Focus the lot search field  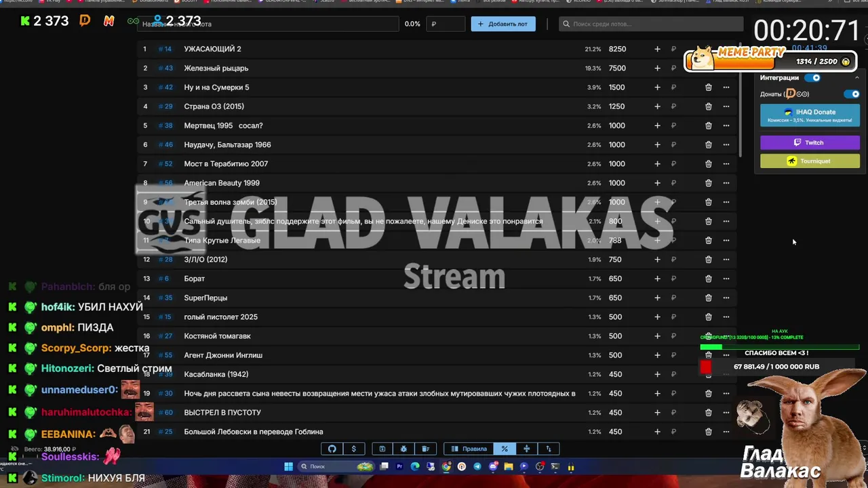651,24
